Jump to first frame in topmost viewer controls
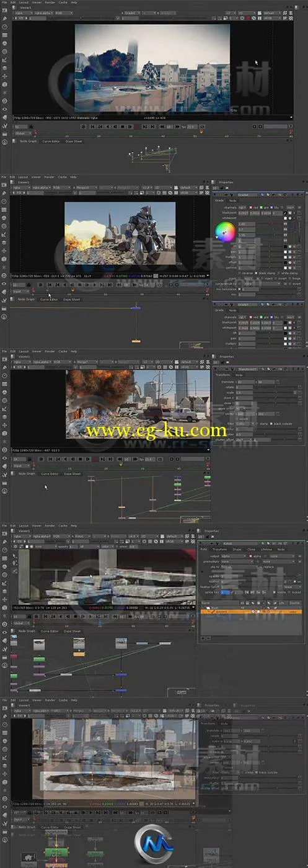Viewport: 308px width, 868px height. pos(93,127)
